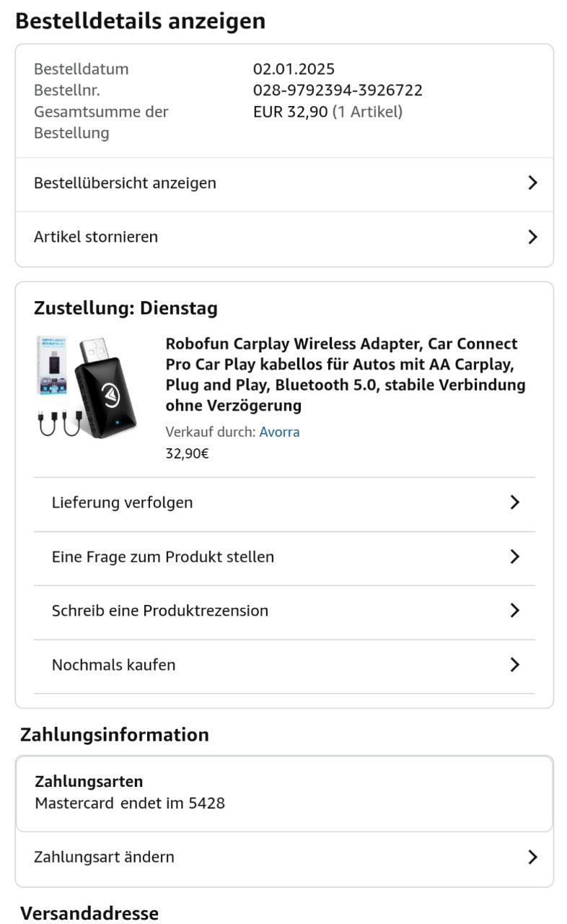
Task: Open the Bestellübersicht anzeigen entry
Action: (x=125, y=183)
